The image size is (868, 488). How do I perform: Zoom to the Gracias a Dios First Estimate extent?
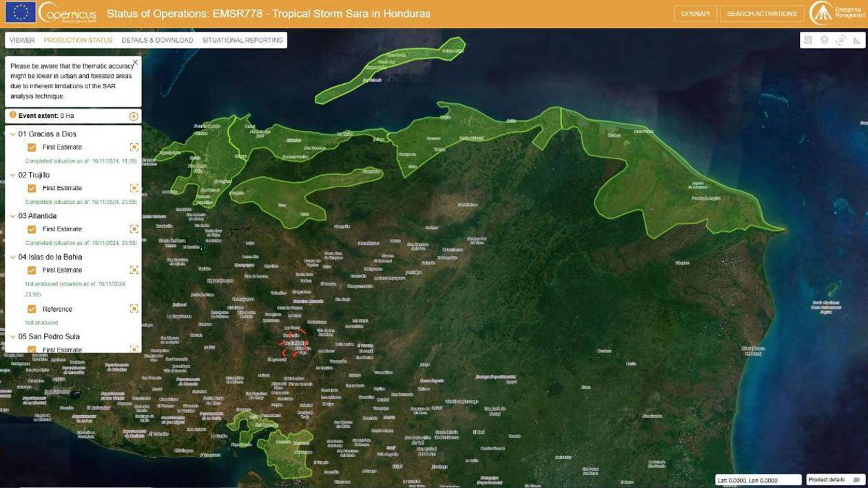(134, 147)
